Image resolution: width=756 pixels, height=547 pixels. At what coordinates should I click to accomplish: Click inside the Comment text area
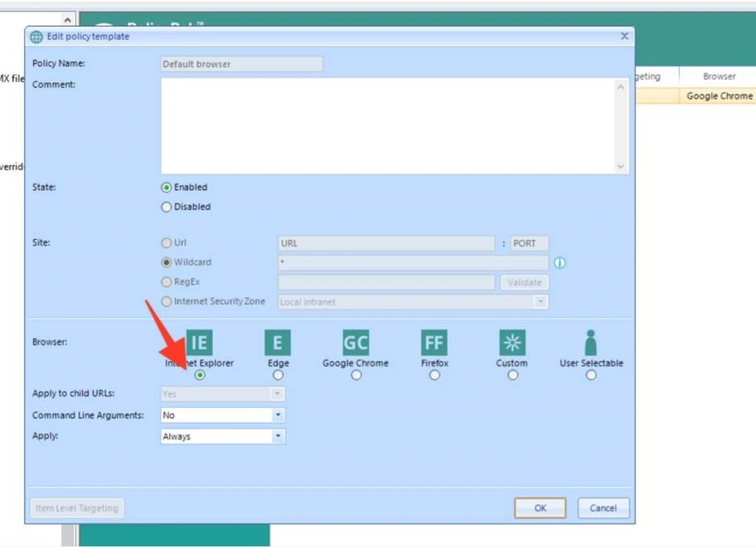[388, 125]
